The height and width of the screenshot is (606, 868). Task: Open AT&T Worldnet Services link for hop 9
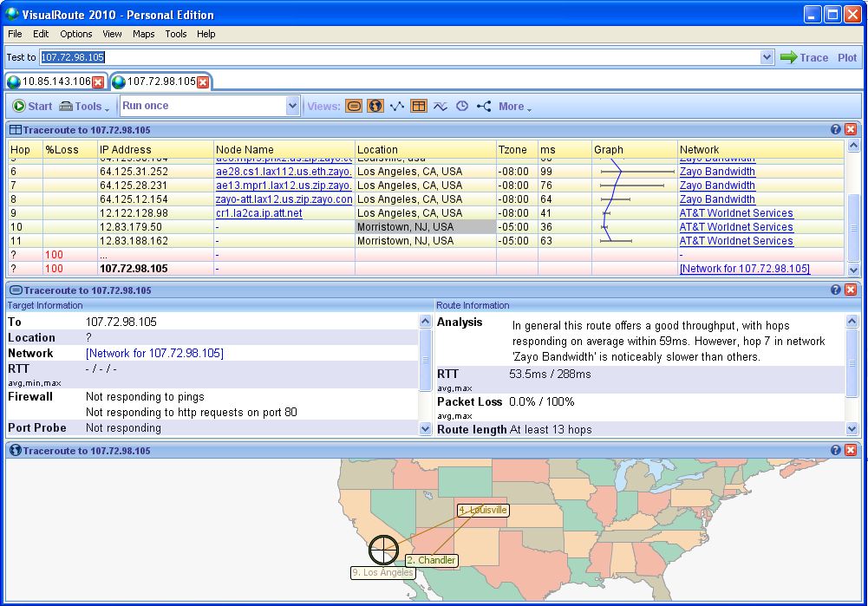coord(736,213)
